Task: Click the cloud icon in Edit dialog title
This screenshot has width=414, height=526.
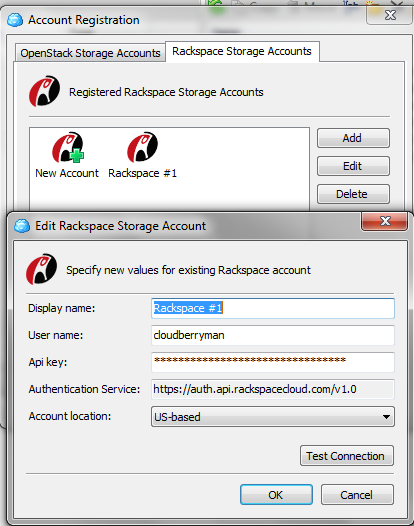Action: pyautogui.click(x=22, y=226)
